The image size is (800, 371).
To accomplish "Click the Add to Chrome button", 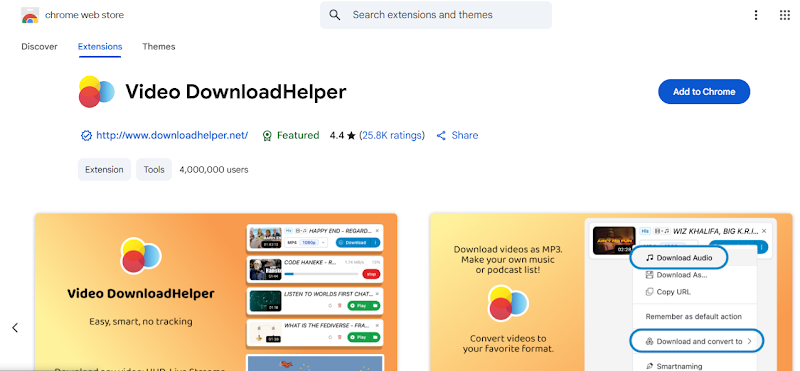I will 704,92.
